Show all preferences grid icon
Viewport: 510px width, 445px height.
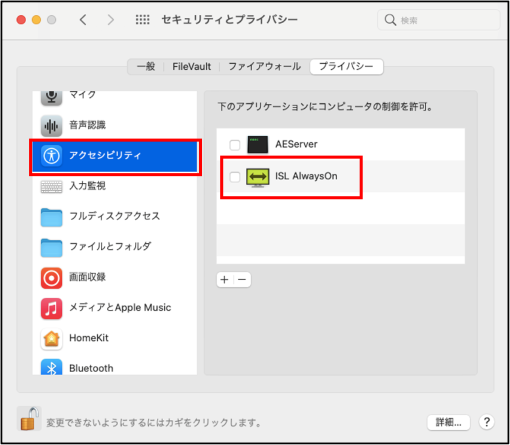[x=142, y=20]
